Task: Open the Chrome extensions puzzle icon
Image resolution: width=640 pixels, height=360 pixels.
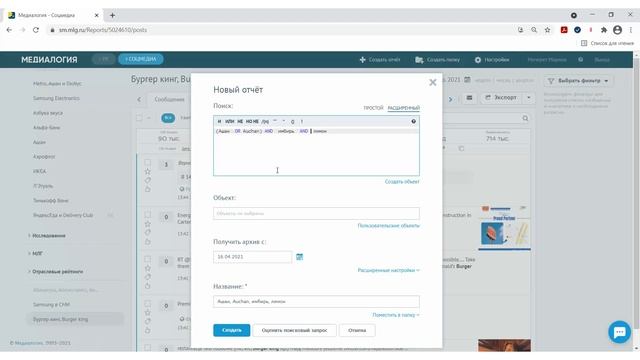Action: click(x=604, y=30)
